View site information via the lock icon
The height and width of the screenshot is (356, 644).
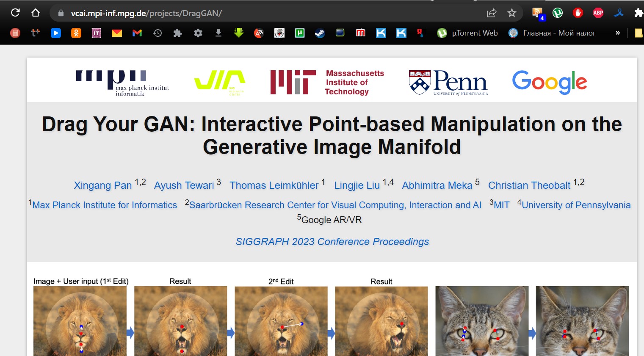pos(61,13)
